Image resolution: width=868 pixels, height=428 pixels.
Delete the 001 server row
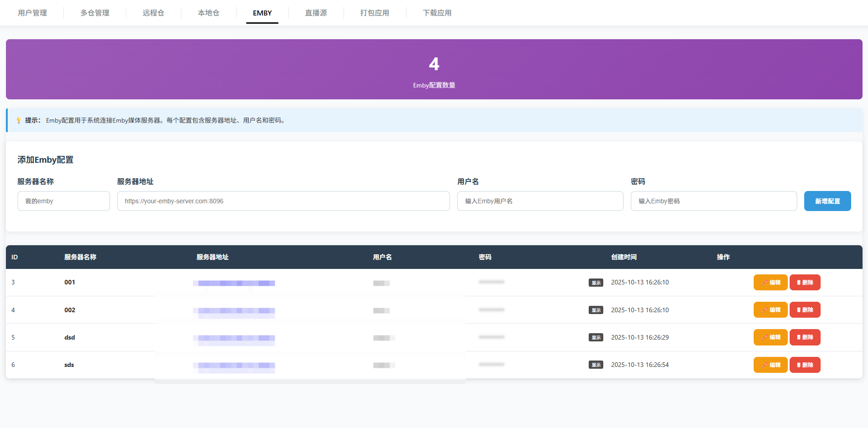click(805, 283)
